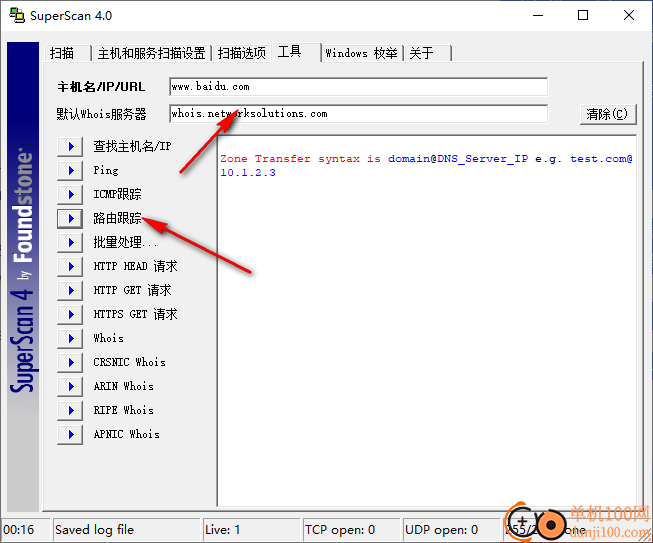Switch to the 扫描 tab
Image resolution: width=653 pixels, height=543 pixels.
[67, 53]
